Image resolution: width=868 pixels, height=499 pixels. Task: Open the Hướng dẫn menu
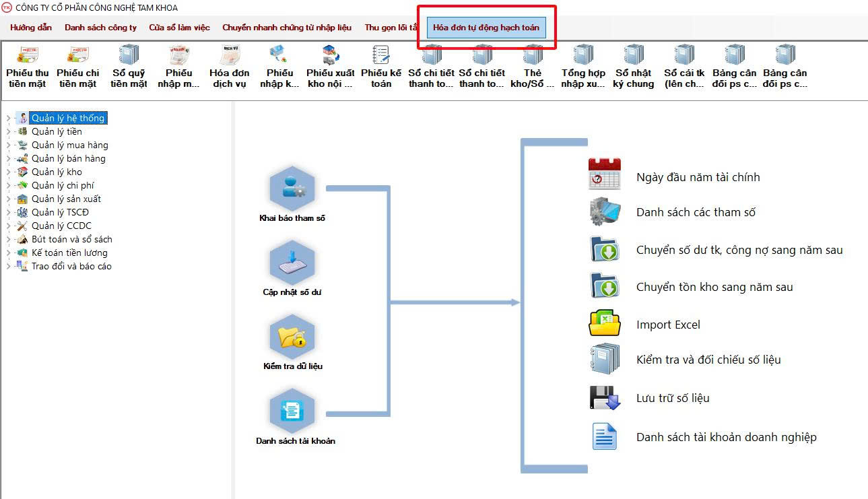coord(31,28)
